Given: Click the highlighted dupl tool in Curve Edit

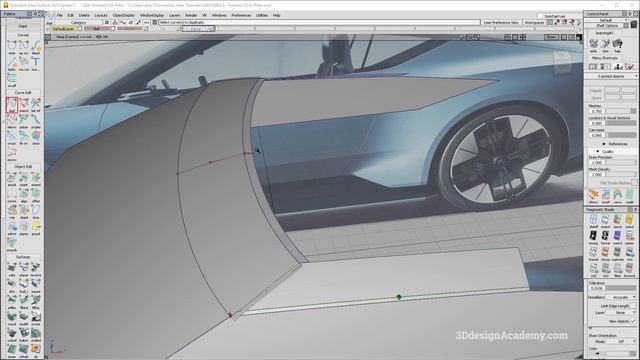Looking at the screenshot, I should [x=11, y=105].
